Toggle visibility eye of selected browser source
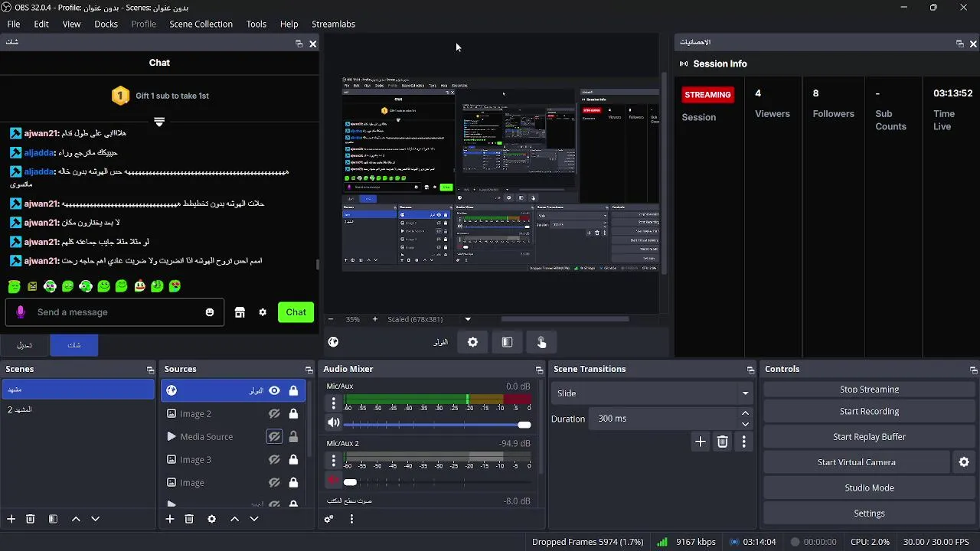 274,390
